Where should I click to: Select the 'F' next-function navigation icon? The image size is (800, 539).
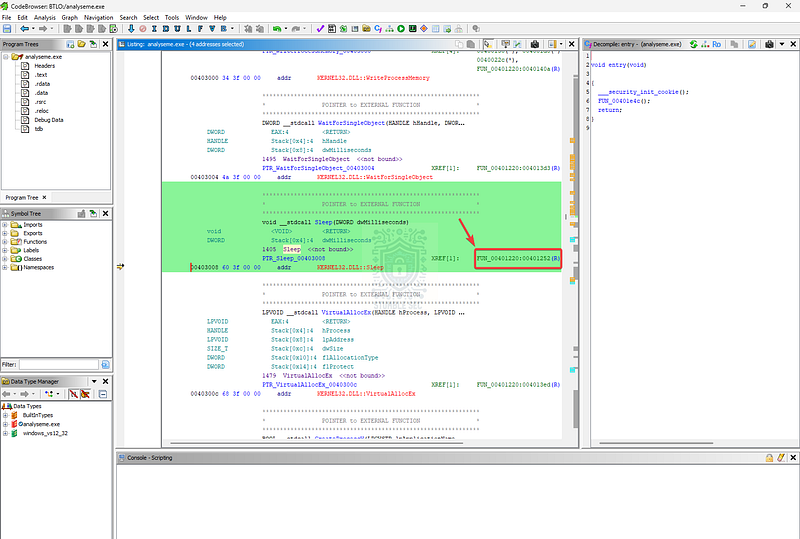pyautogui.click(x=200, y=29)
